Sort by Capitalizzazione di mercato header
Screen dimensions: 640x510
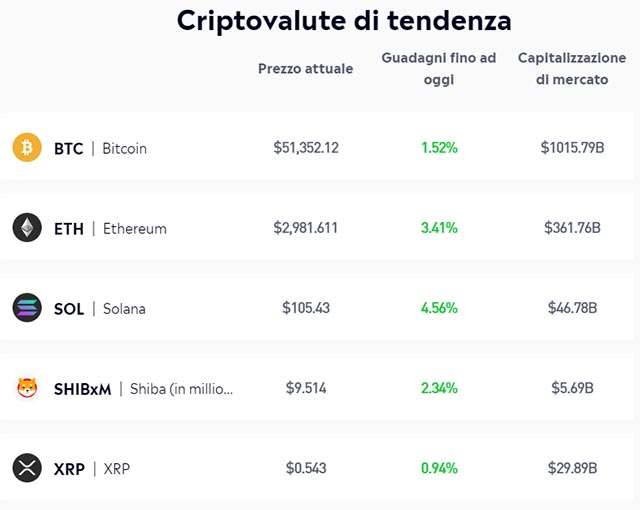(572, 69)
